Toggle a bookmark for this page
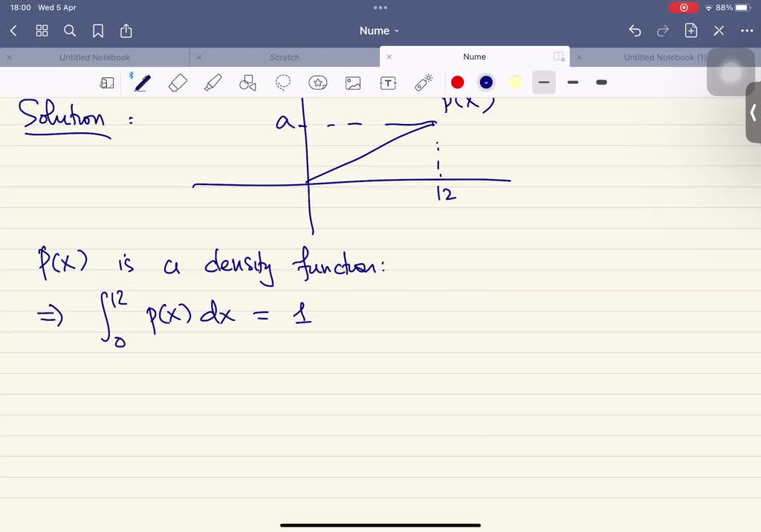 (97, 30)
